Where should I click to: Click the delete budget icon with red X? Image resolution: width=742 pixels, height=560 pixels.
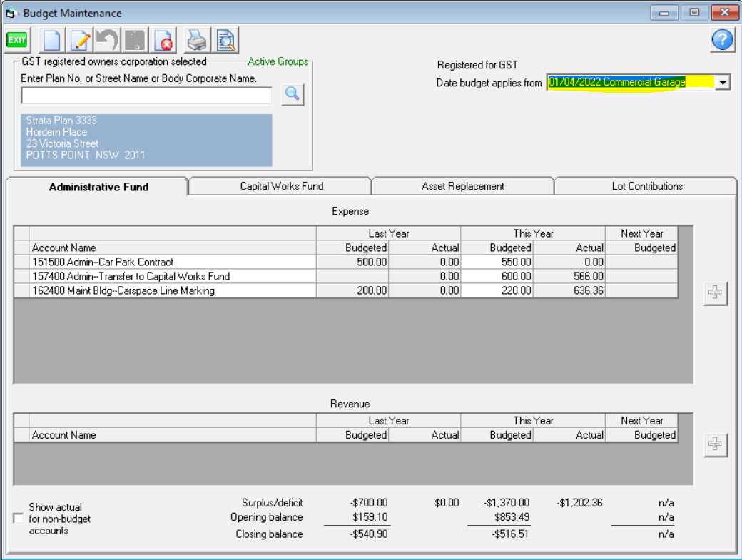pyautogui.click(x=164, y=40)
